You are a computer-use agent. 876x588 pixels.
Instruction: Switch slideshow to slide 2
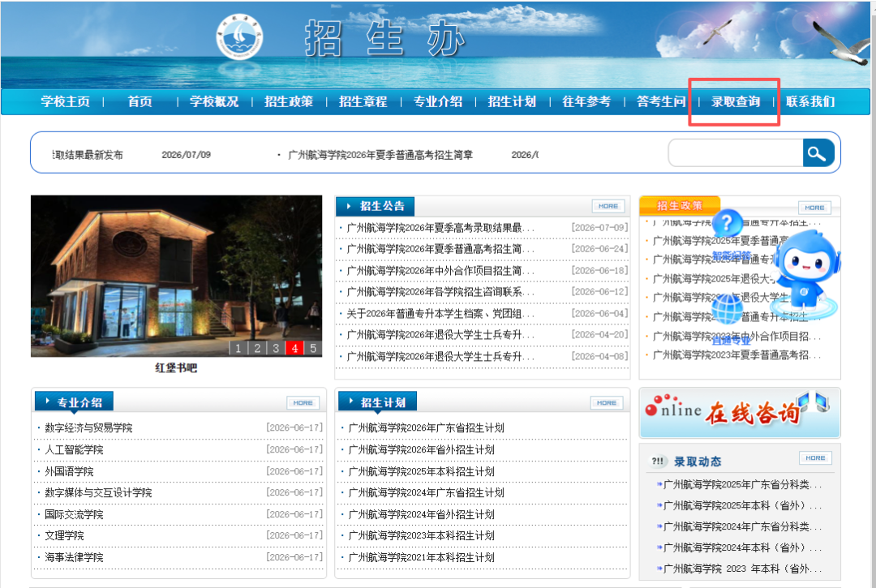tap(257, 349)
